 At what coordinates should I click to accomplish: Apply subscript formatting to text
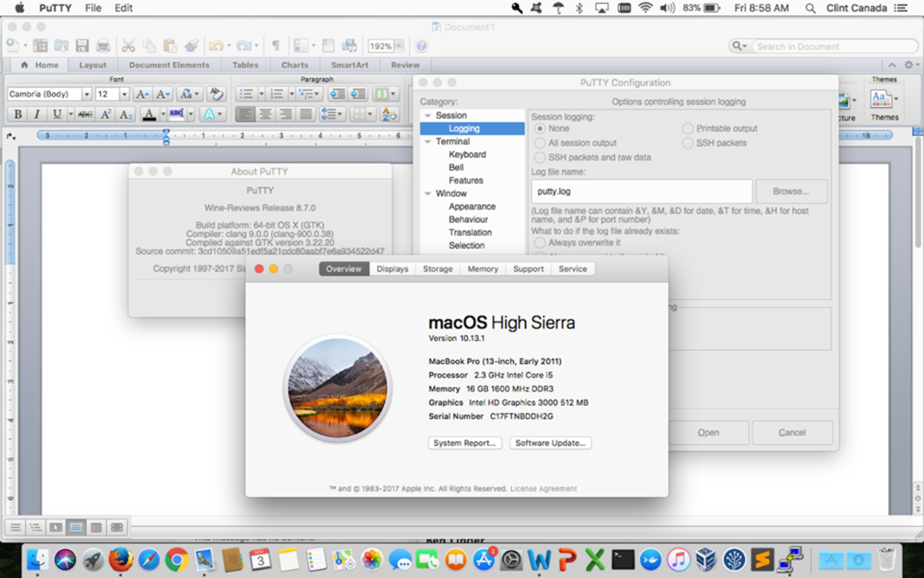coord(126,115)
